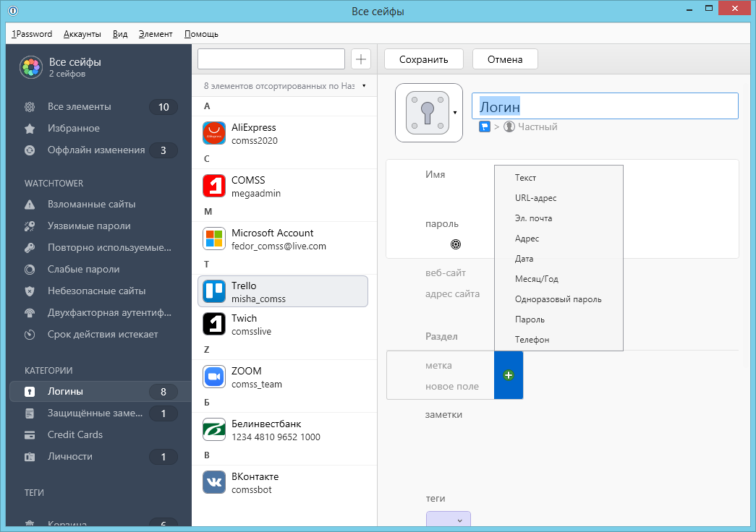Image resolution: width=756 pixels, height=532 pixels.
Task: Click the Trello board icon
Action: click(214, 291)
